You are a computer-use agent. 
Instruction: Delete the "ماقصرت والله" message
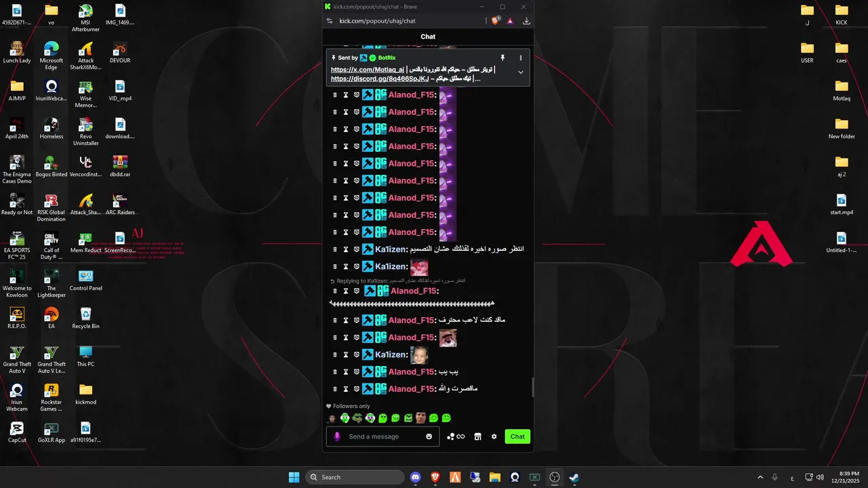pyautogui.click(x=335, y=389)
